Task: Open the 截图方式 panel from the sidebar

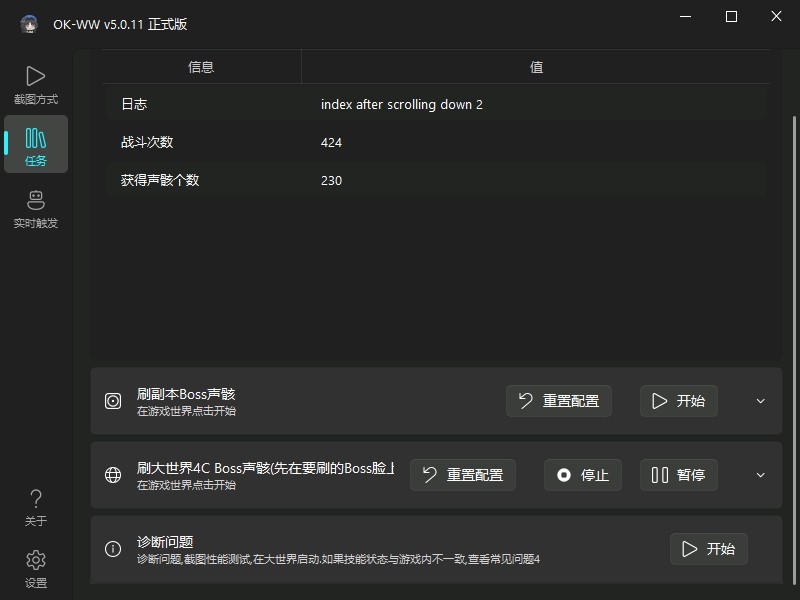Action: (36, 84)
